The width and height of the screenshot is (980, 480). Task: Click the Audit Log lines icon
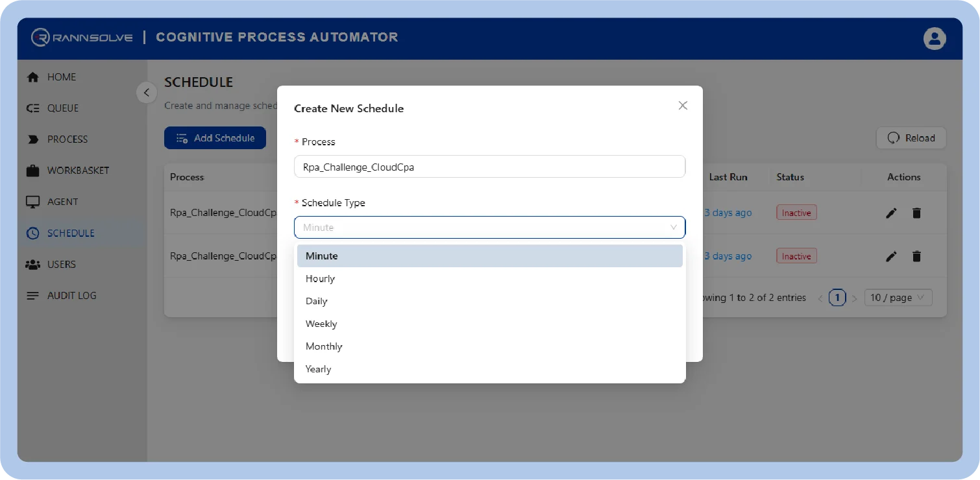(32, 295)
